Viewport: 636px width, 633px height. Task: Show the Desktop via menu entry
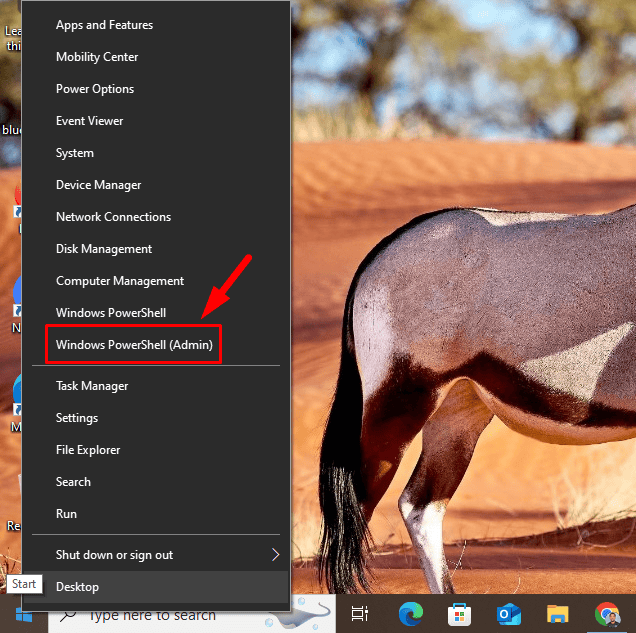(156, 587)
